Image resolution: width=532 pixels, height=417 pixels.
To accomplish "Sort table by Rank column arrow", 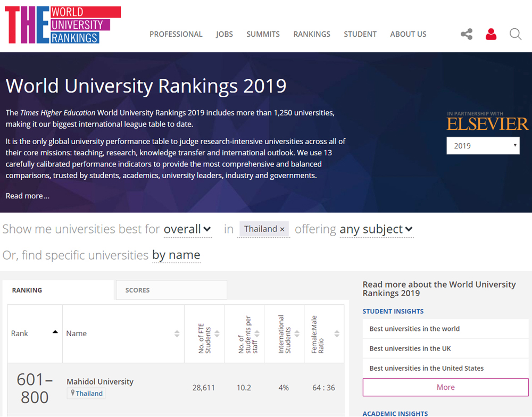I will pyautogui.click(x=55, y=332).
